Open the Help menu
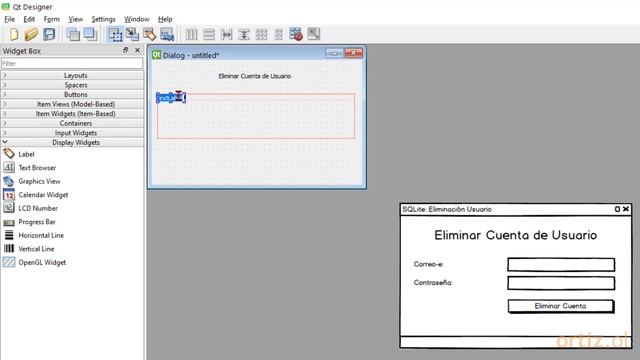Screen dimensions: 640x360 pos(165,19)
